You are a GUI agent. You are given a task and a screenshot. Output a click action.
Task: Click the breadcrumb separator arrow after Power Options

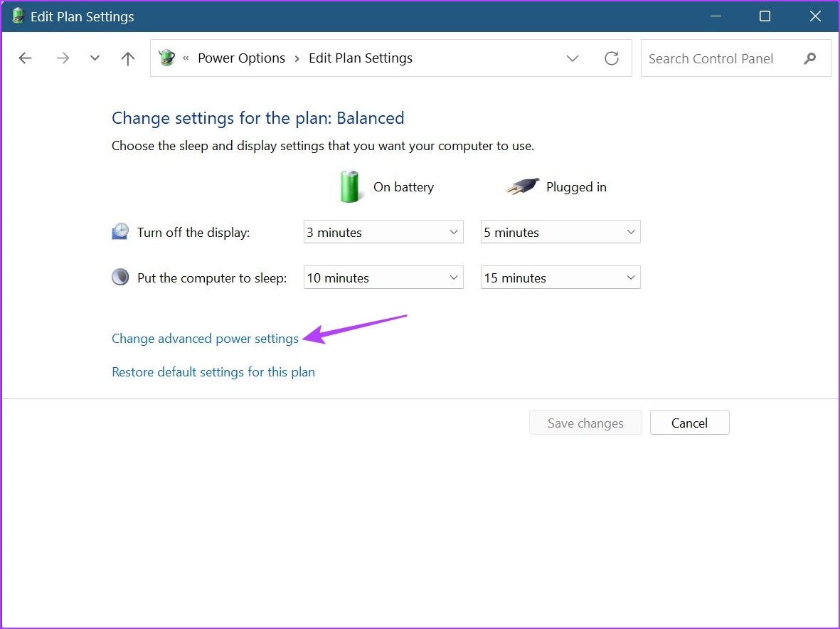[x=297, y=58]
